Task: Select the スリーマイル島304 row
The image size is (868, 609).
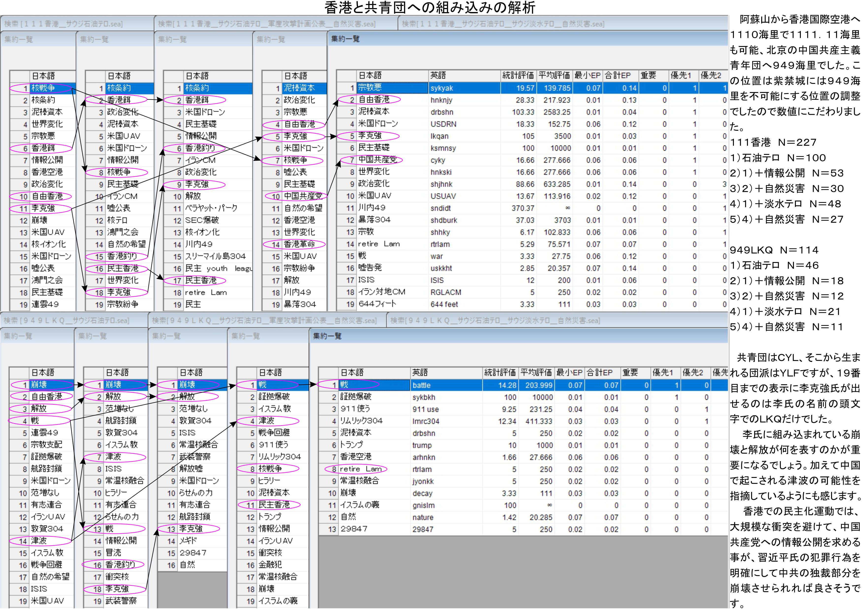Action: 215,256
